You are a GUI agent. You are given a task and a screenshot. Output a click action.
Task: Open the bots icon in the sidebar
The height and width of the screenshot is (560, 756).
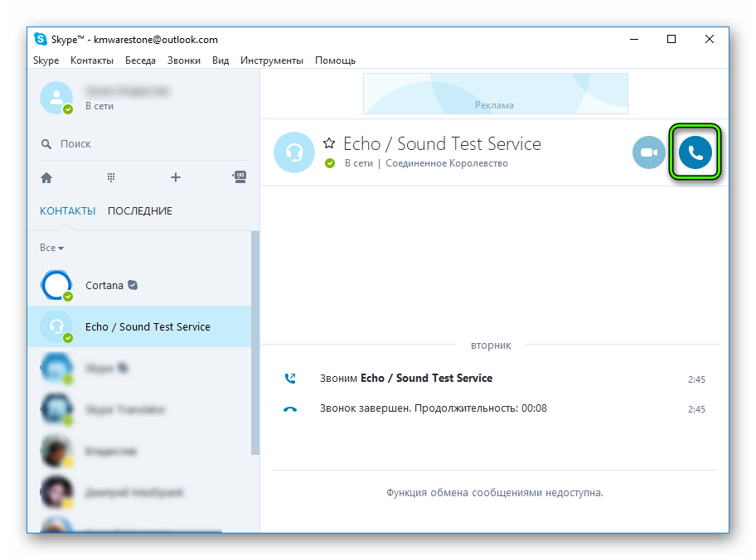click(x=240, y=177)
